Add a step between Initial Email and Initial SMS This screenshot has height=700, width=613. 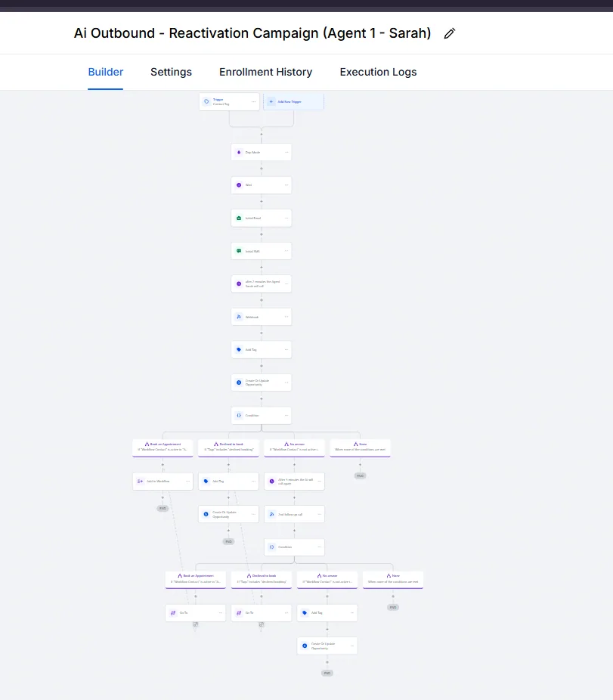click(262, 234)
